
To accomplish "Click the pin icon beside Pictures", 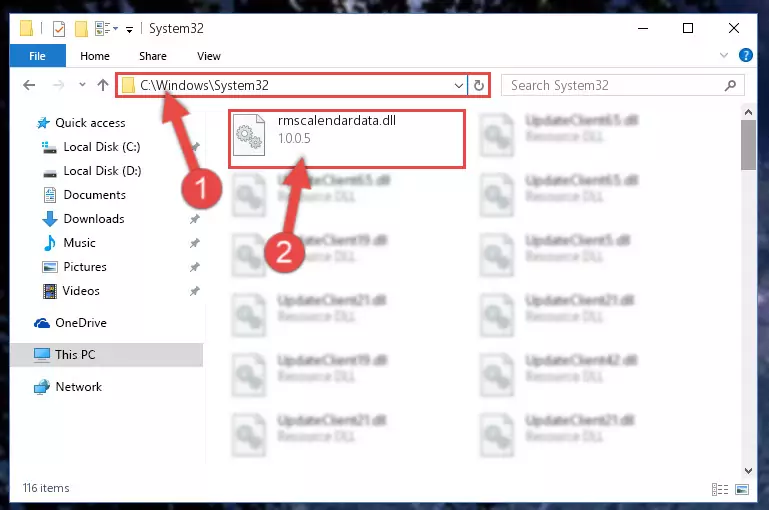I will [195, 267].
